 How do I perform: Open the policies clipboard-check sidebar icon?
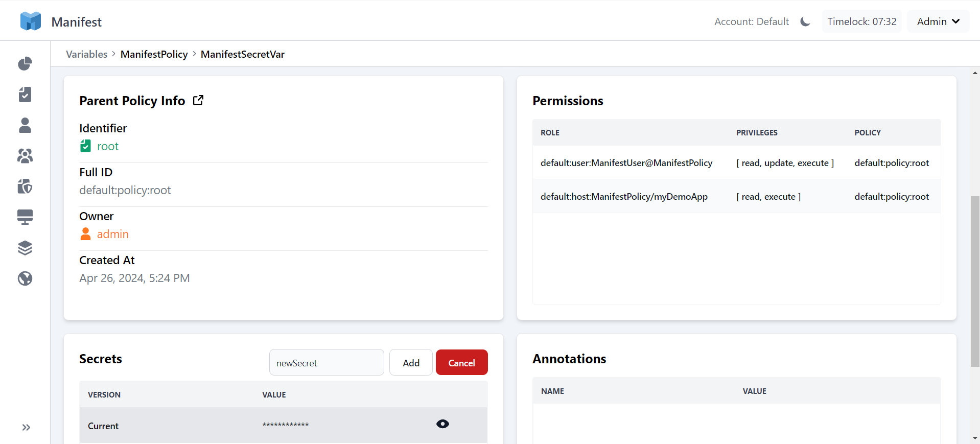pos(25,95)
